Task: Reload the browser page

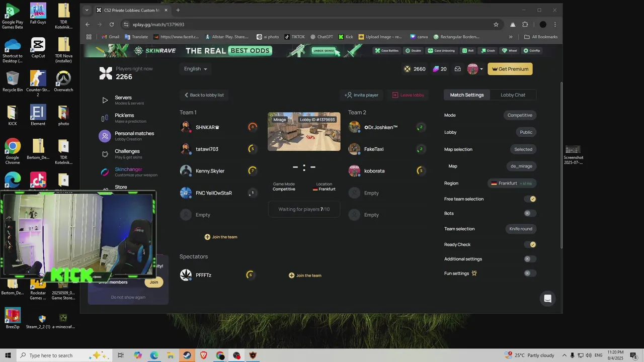Action: click(111, 24)
